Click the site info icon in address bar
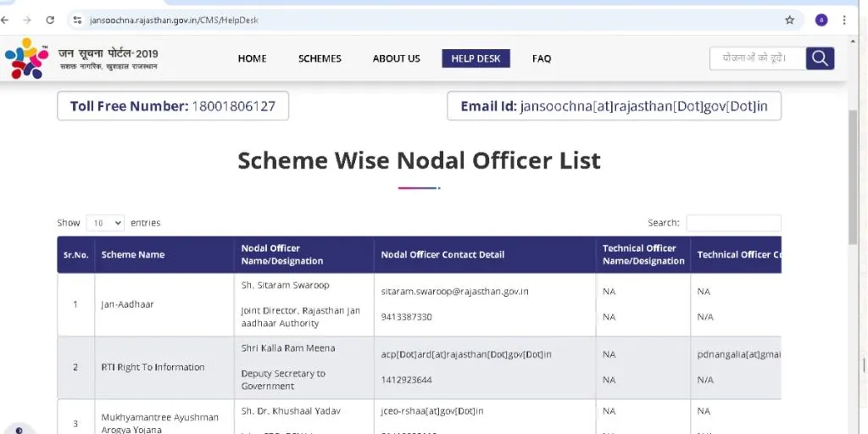Screen dimensions: 868x434 point(77,19)
